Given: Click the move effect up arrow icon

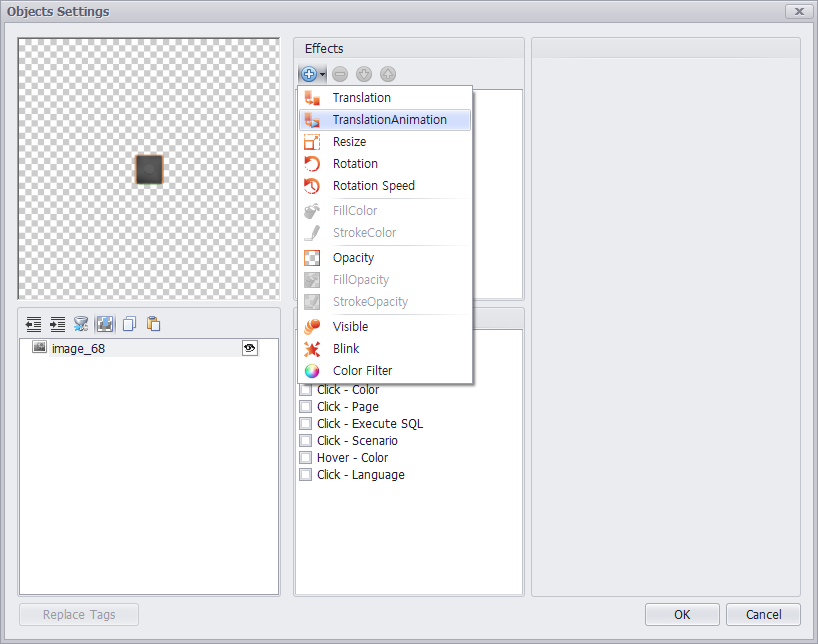Looking at the screenshot, I should tap(388, 74).
